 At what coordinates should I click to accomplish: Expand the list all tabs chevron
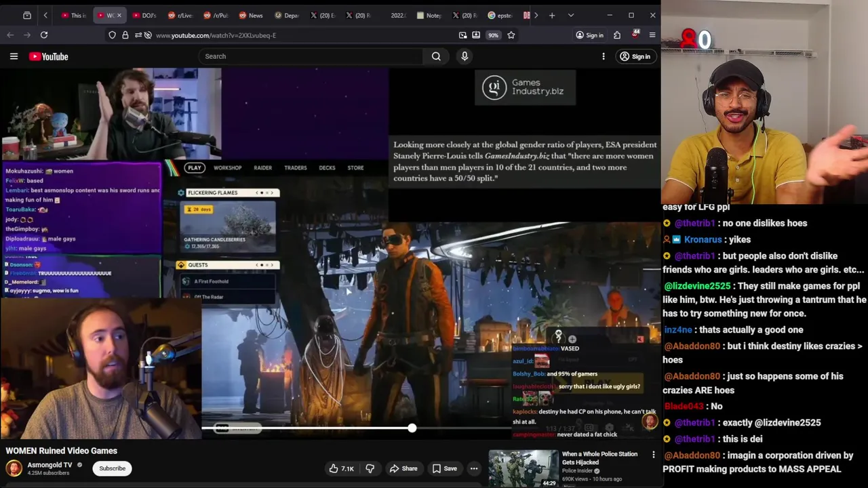coord(571,15)
